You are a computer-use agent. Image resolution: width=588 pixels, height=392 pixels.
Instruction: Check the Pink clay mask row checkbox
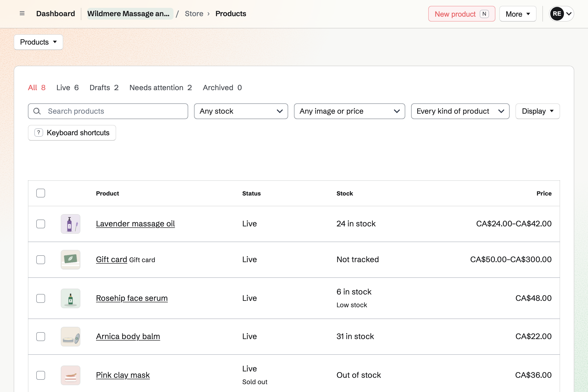[x=40, y=375]
